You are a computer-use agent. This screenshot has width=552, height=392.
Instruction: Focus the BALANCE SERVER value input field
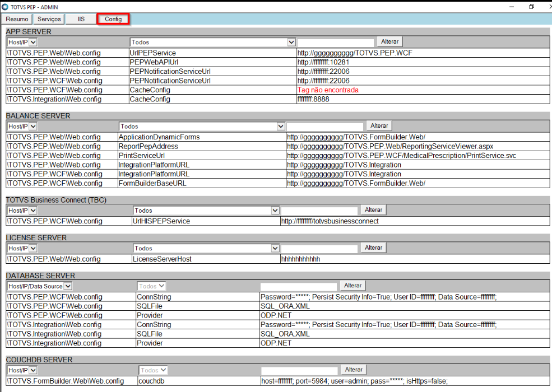coord(325,127)
